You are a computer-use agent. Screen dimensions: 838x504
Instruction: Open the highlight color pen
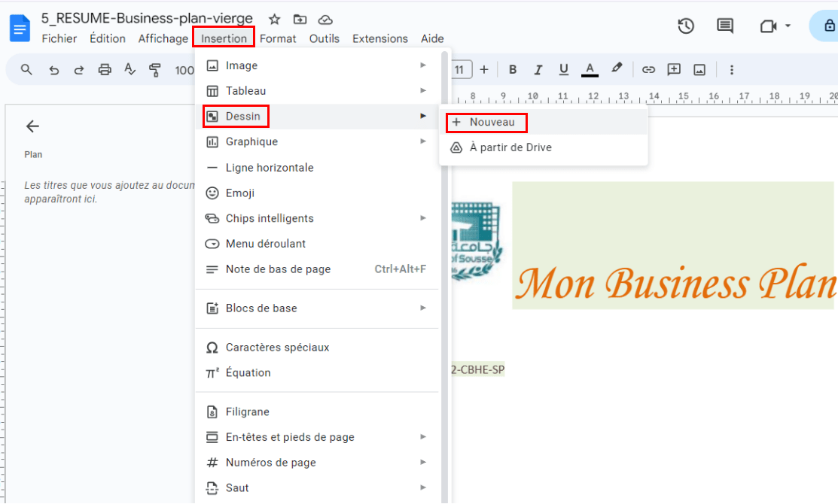point(616,68)
